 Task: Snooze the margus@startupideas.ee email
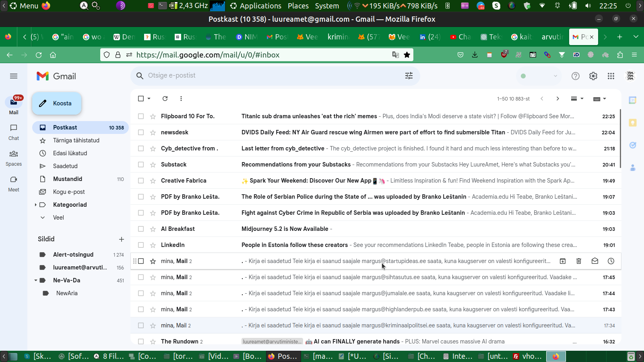click(611, 261)
